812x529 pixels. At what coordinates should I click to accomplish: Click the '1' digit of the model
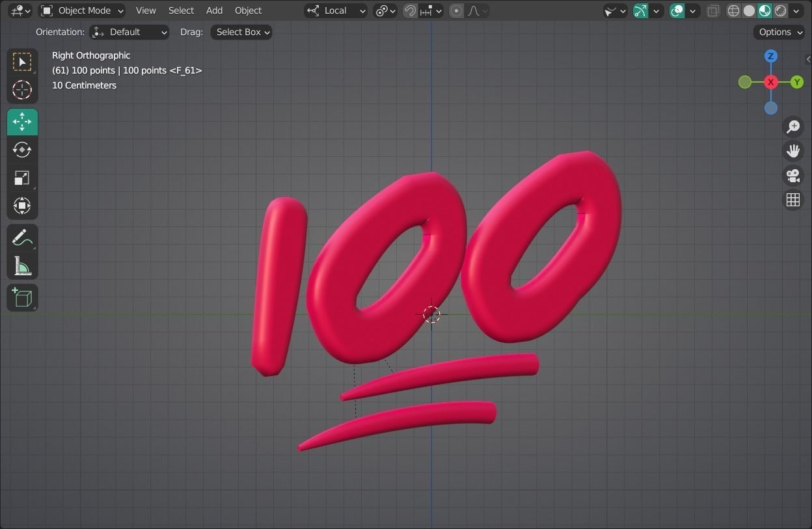(x=278, y=286)
